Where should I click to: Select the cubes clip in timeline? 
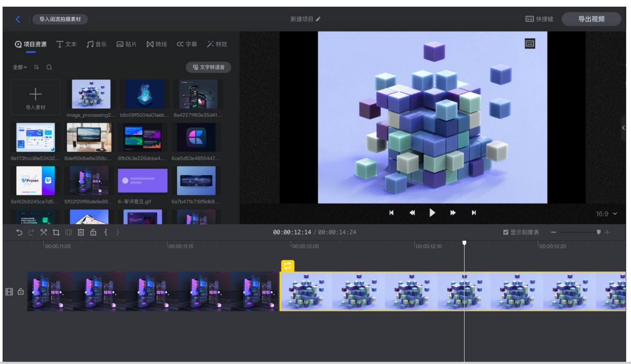pyautogui.click(x=453, y=291)
